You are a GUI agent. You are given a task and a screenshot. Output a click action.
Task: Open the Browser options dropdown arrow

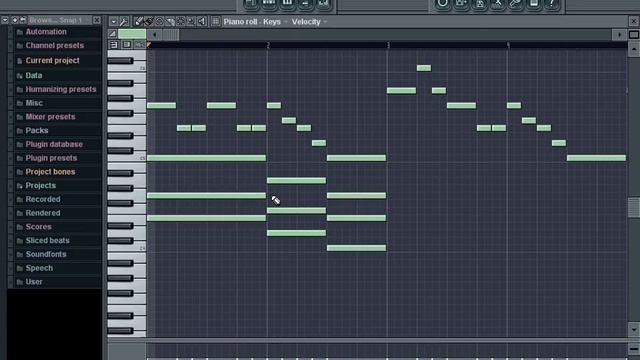(5, 20)
